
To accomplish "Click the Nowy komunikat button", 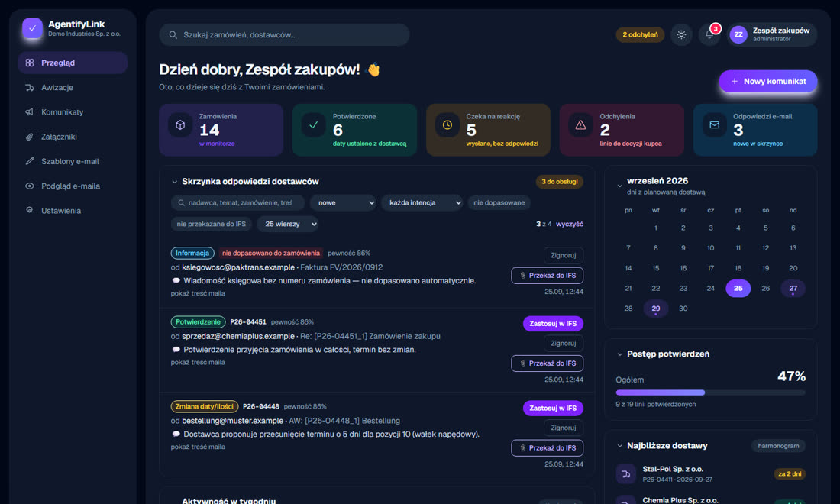I will (768, 82).
